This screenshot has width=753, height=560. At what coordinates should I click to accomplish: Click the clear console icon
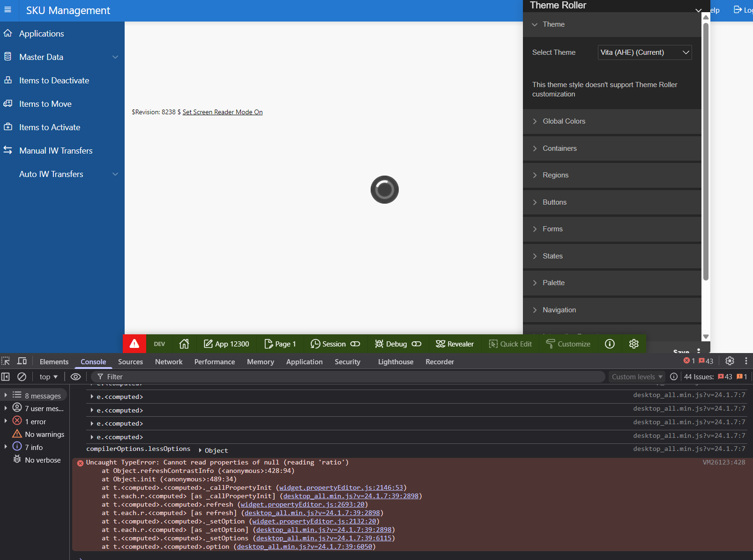click(22, 376)
